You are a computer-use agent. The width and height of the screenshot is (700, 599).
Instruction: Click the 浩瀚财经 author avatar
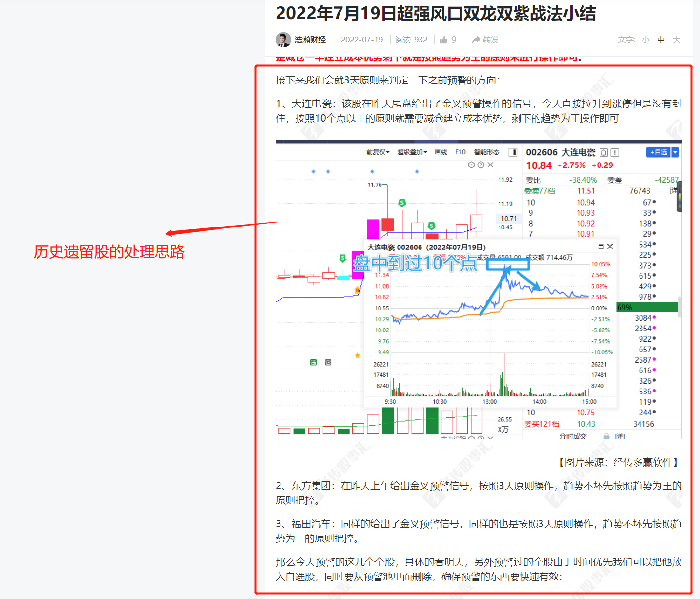click(x=283, y=40)
